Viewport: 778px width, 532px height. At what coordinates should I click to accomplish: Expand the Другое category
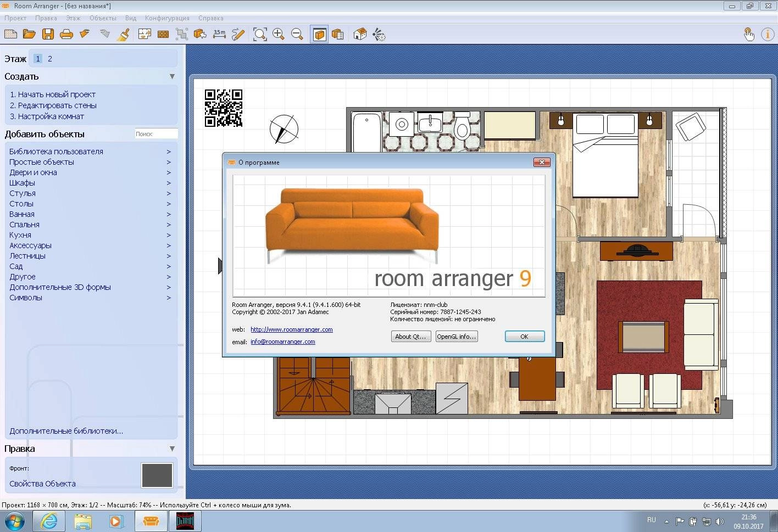point(90,277)
